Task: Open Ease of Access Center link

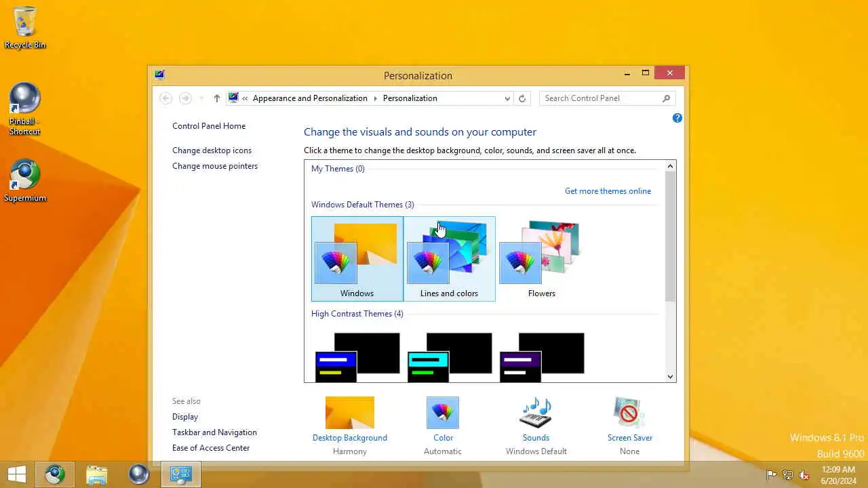Action: click(211, 448)
